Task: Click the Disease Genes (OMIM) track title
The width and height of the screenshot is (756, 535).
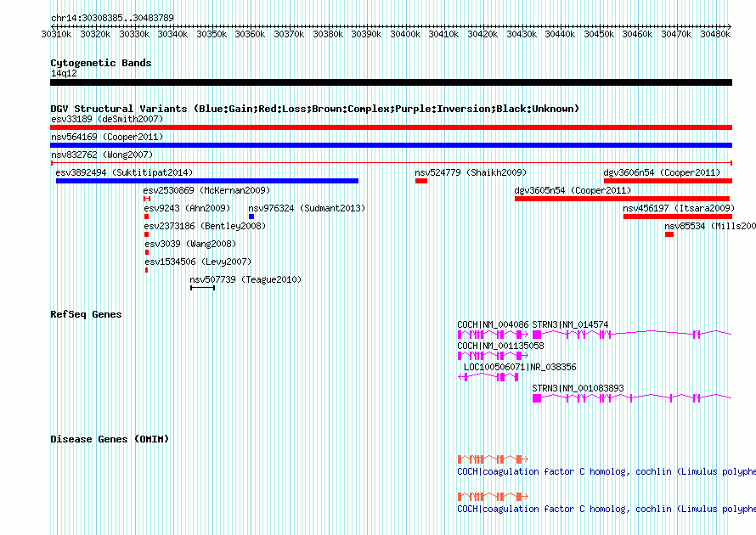Action: click(x=110, y=440)
